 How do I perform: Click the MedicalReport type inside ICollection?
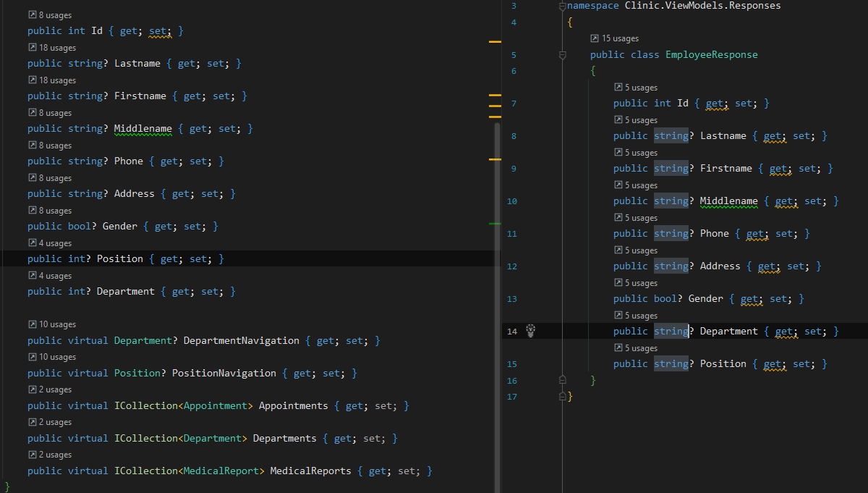(x=221, y=471)
